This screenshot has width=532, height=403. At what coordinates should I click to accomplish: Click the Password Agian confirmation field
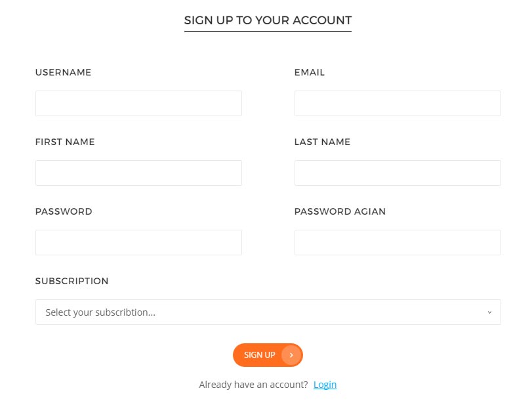tap(398, 243)
